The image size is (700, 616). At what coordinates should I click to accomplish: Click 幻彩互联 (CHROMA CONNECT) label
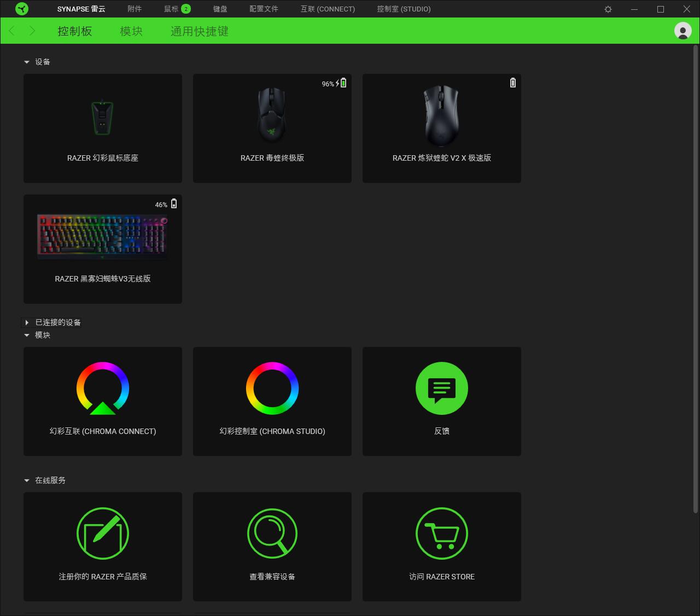tap(103, 431)
